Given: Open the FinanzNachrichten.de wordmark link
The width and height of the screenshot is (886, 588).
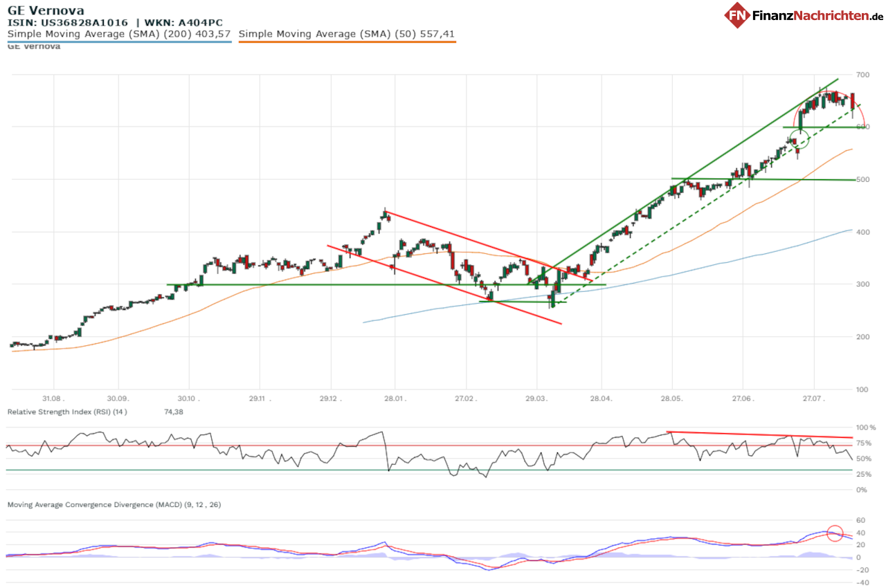Looking at the screenshot, I should point(819,15).
